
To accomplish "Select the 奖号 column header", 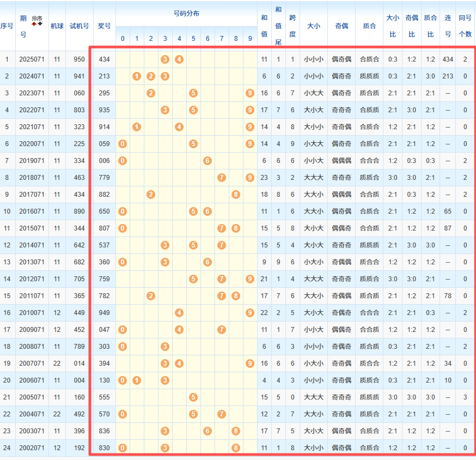I will point(104,26).
